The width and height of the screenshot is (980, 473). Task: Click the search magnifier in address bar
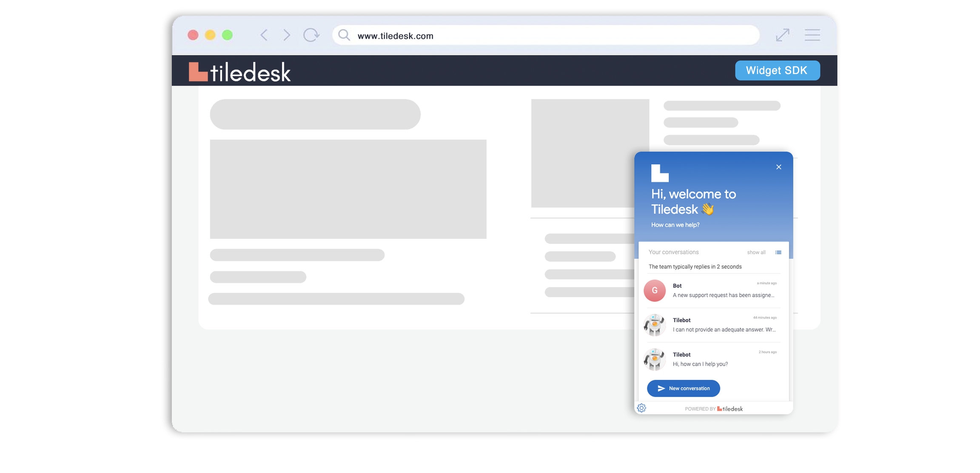click(x=344, y=35)
